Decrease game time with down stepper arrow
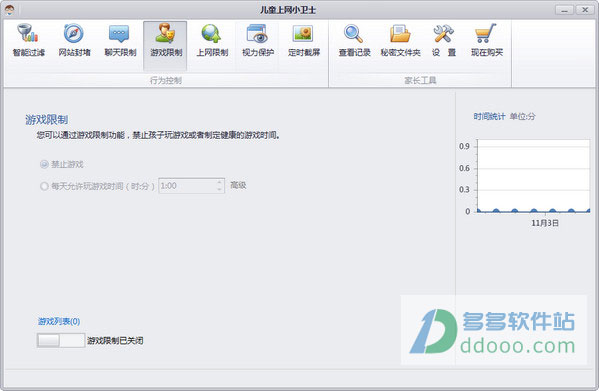Viewport: 599px width, 391px height. click(x=220, y=189)
